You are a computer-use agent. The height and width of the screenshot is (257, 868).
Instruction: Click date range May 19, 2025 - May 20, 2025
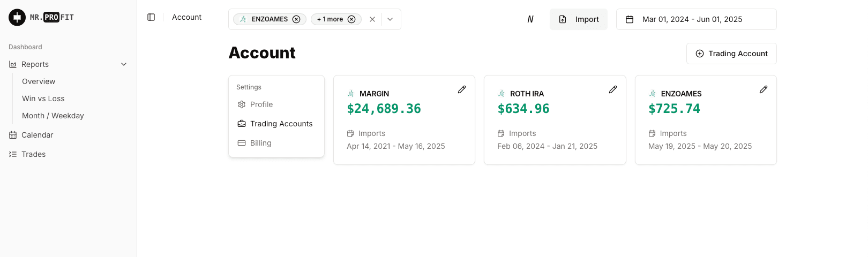pyautogui.click(x=700, y=146)
